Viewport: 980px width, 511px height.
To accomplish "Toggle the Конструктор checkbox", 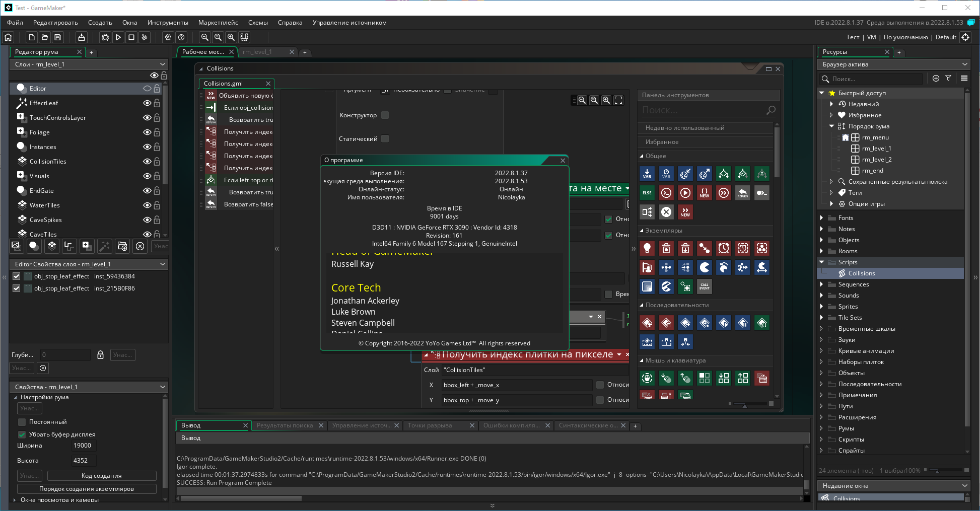I will click(x=385, y=115).
